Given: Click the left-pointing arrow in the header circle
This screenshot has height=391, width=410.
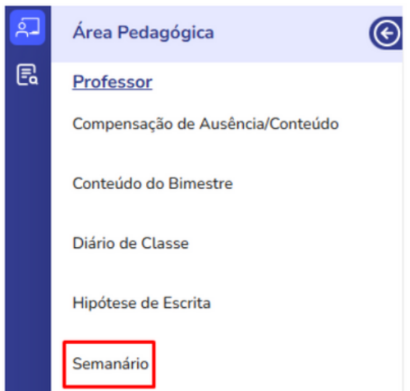Looking at the screenshot, I should pos(386,33).
